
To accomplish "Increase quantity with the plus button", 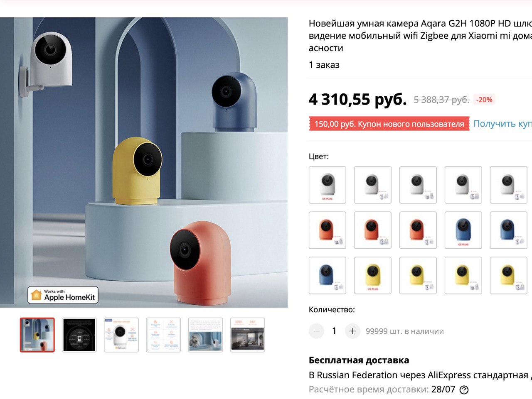I will click(x=352, y=331).
